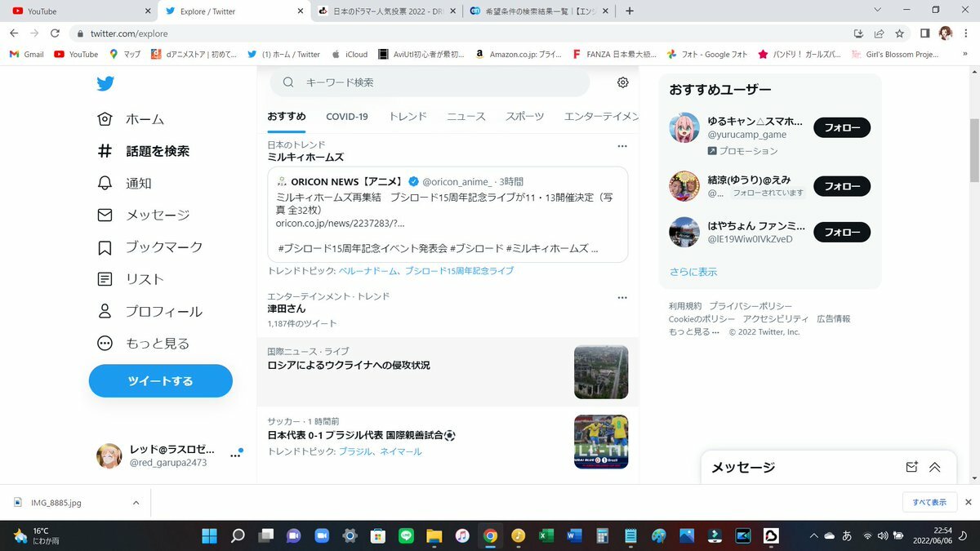Click さらに表示 under recommended users

pyautogui.click(x=693, y=272)
